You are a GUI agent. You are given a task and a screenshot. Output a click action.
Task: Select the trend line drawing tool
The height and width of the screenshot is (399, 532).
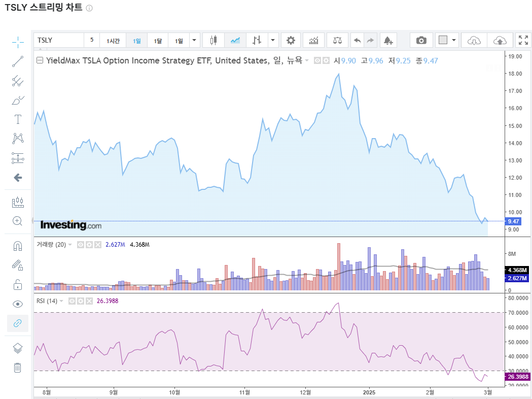click(x=18, y=61)
